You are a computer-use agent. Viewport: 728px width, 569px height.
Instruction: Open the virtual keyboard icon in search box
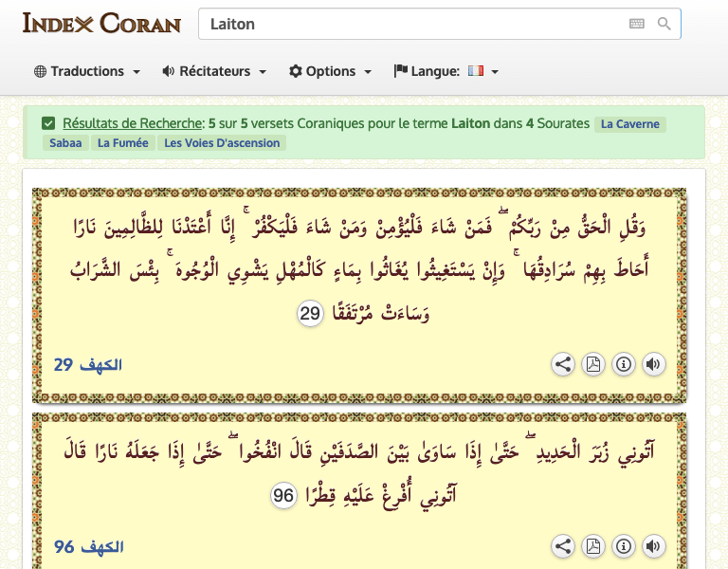click(637, 24)
